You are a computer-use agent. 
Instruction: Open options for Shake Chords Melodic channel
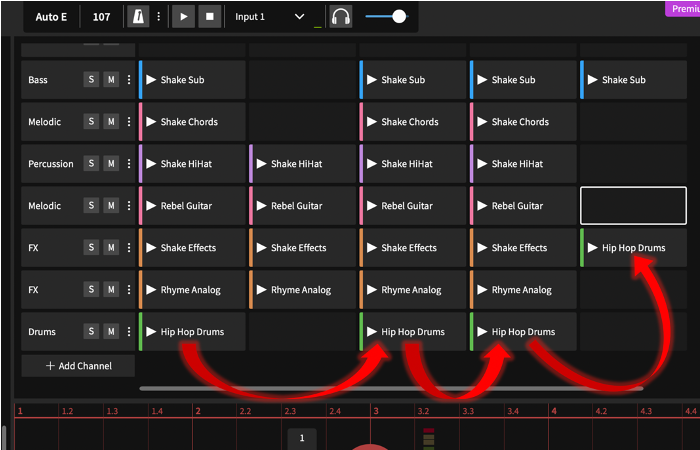(x=129, y=122)
